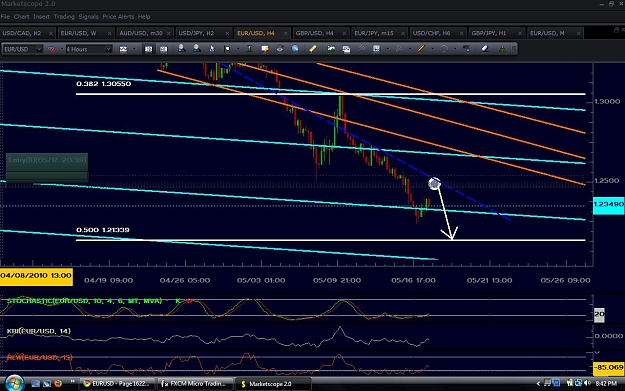Click the 0.382 1.30550 Fibonacci label
Screen dimensions: 625x391
click(104, 84)
